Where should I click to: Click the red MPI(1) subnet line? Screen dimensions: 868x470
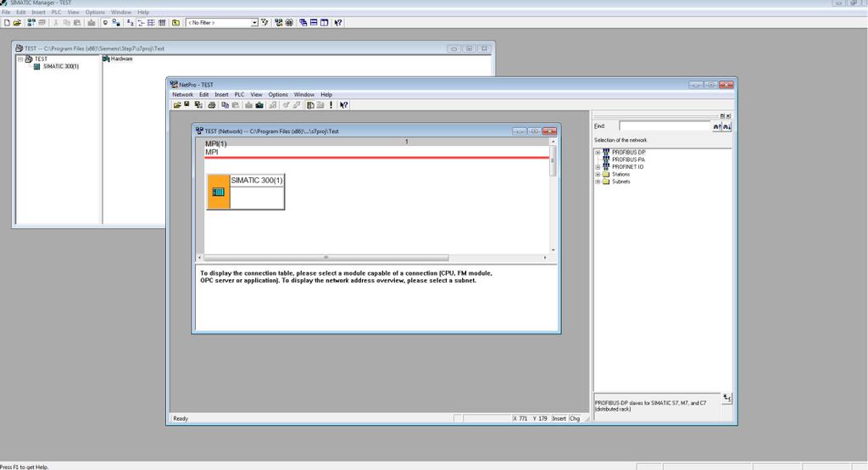(376, 158)
